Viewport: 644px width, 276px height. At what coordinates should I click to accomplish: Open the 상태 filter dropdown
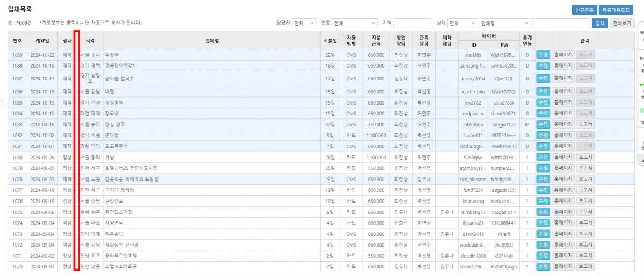pyautogui.click(x=462, y=24)
